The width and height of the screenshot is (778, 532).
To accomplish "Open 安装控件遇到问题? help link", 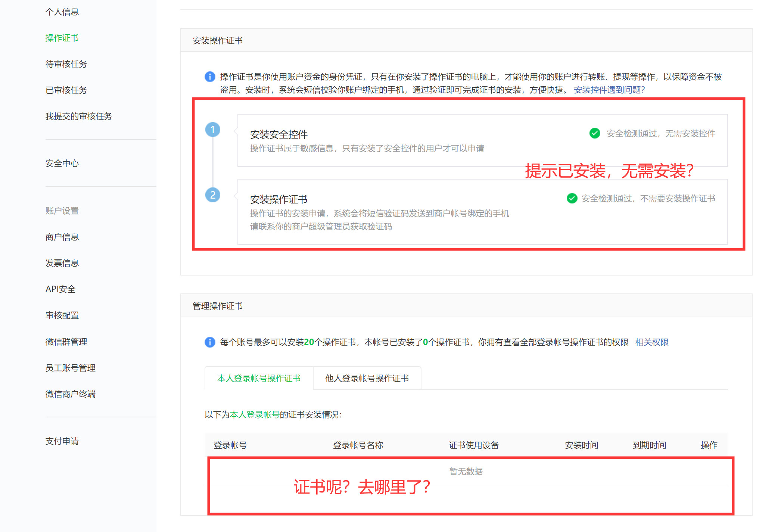I will pos(609,90).
